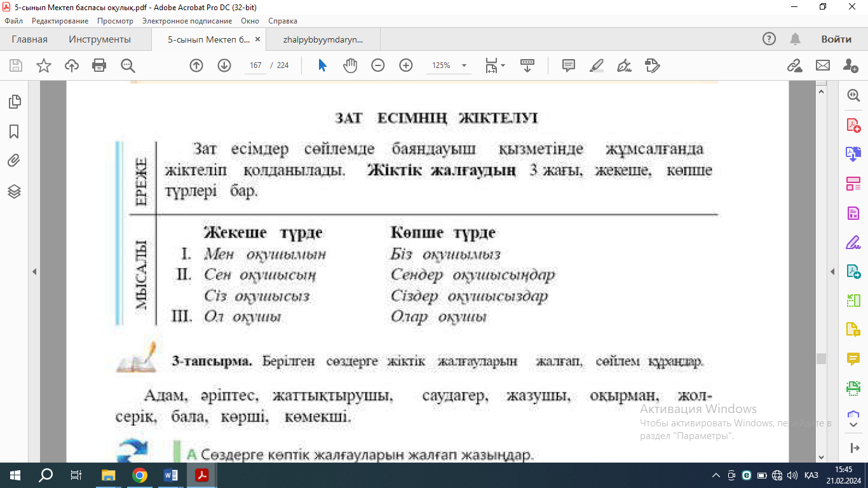Open the help question mark icon
The image size is (868, 488).
click(769, 39)
